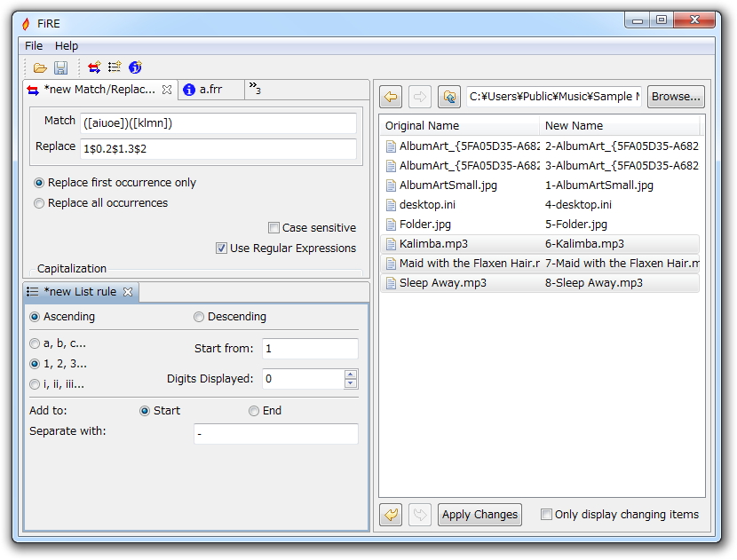737x560 pixels.
Task: Go back with the left arrow button
Action: (391, 97)
